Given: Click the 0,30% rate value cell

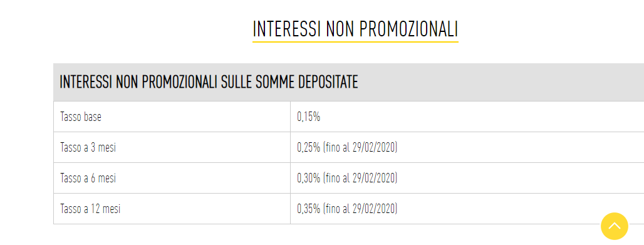Looking at the screenshot, I should 467,179.
